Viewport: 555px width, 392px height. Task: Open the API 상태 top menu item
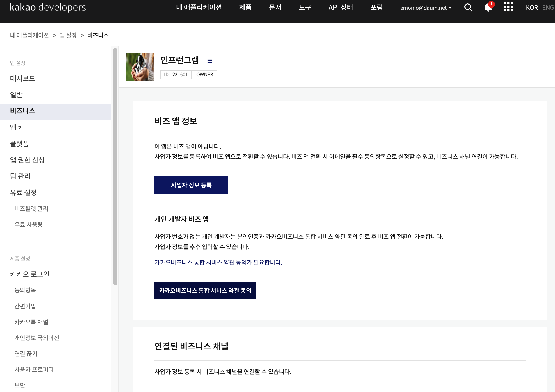(x=341, y=8)
